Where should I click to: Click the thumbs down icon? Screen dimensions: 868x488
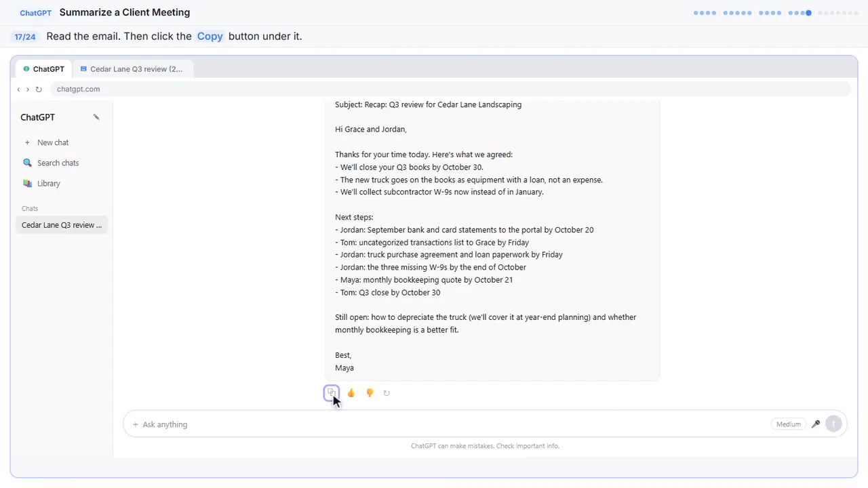[x=370, y=393]
